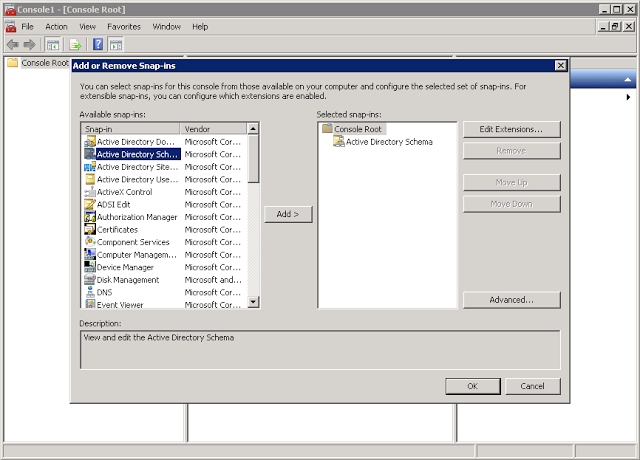Select the Component Services row text
The image size is (640, 460).
pyautogui.click(x=133, y=242)
